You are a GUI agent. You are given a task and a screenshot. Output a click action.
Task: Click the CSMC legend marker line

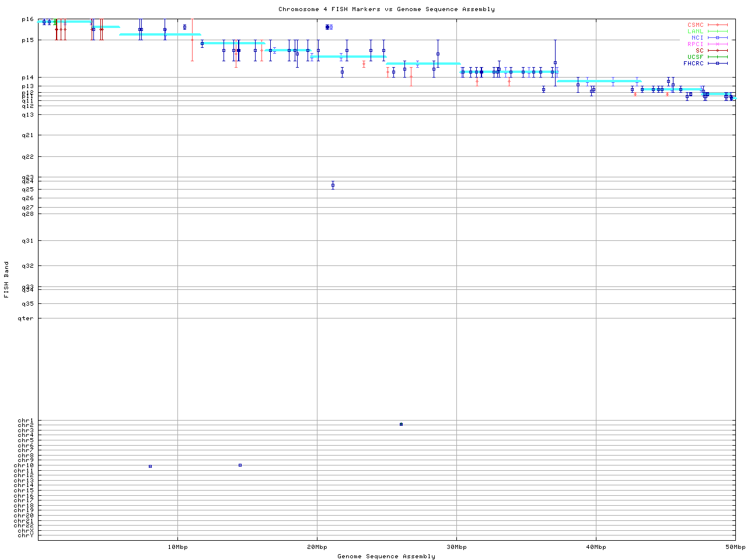tap(717, 25)
